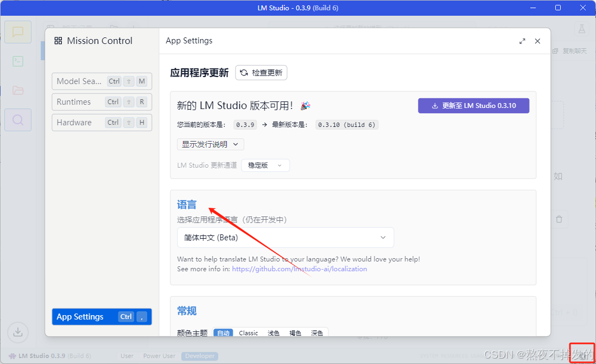Open the My Models folder sidebar icon
This screenshot has width=596, height=364.
coord(18,91)
